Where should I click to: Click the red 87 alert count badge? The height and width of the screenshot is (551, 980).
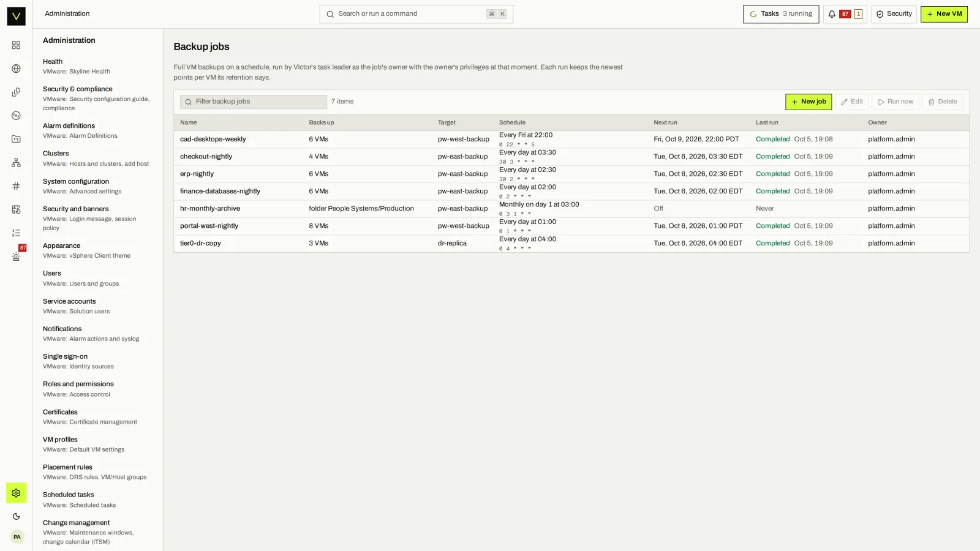(x=845, y=14)
